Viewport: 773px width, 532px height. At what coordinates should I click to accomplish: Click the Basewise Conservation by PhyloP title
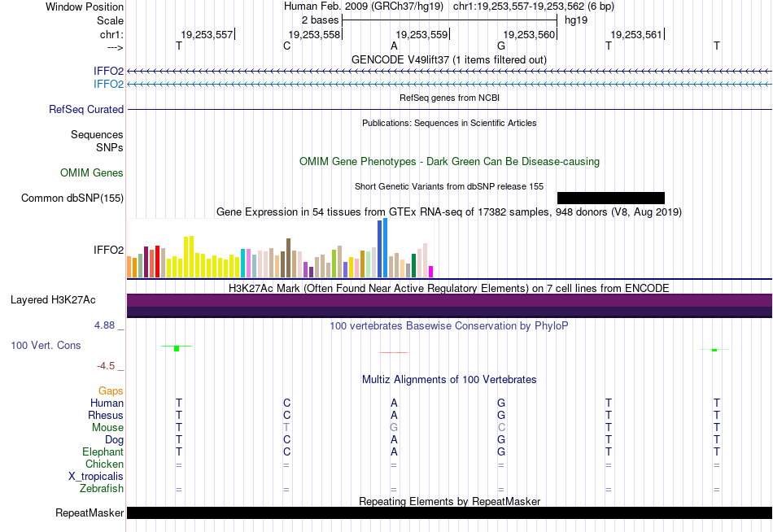tap(449, 326)
